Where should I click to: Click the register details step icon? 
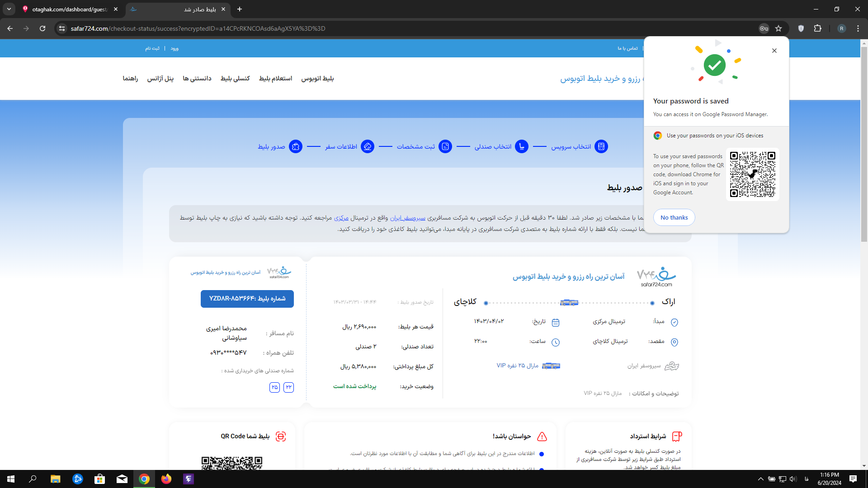pyautogui.click(x=445, y=146)
